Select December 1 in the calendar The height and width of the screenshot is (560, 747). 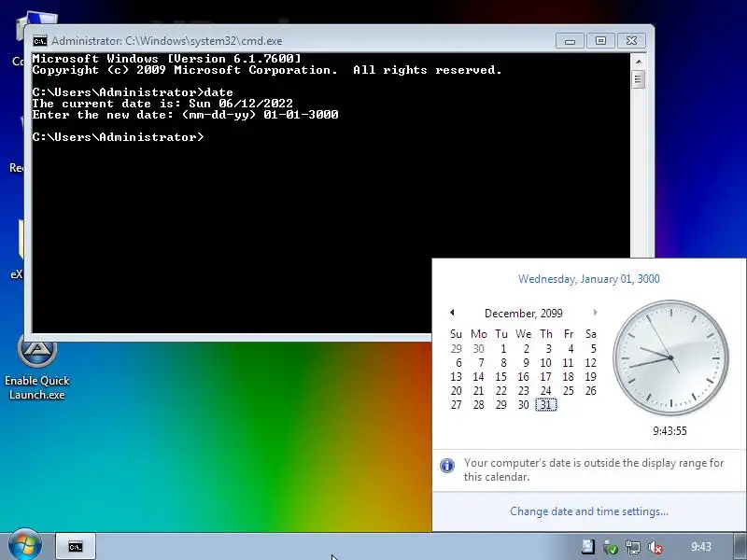point(501,348)
